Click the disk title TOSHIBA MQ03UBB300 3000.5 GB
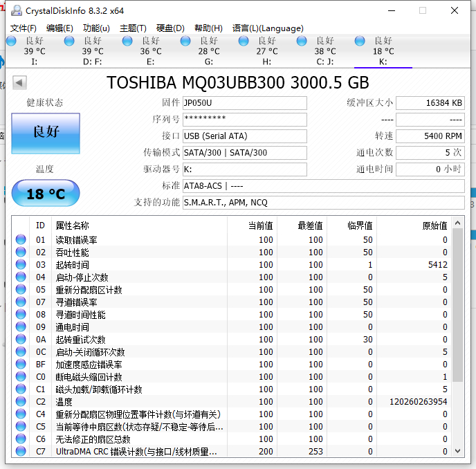476x469 pixels. pos(238,82)
